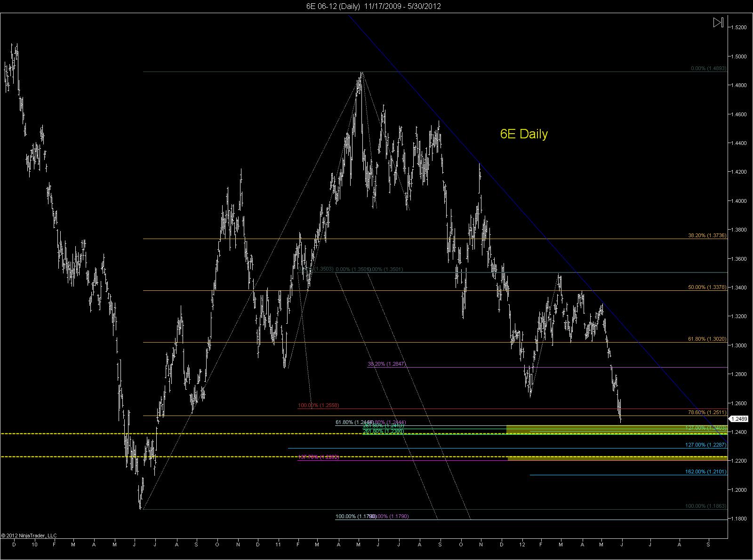Select the '50.00% (1.3378)' Fibonacci label
753x560 pixels.
(707, 287)
